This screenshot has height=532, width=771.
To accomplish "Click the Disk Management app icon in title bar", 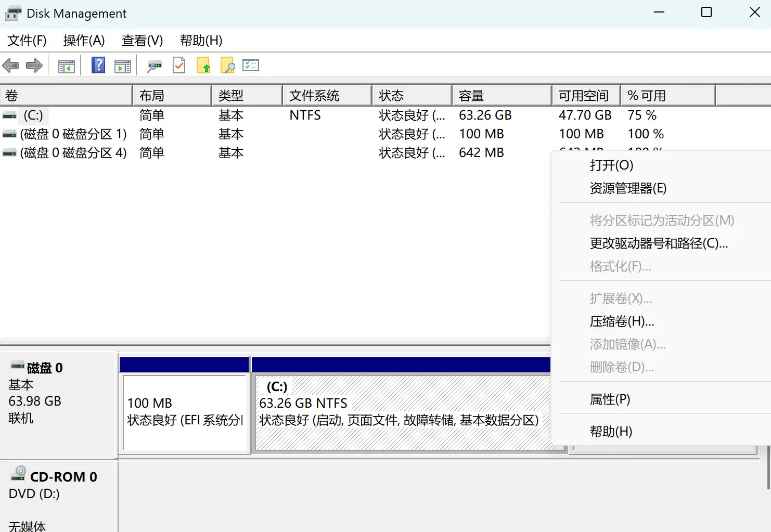I will 13,14.
